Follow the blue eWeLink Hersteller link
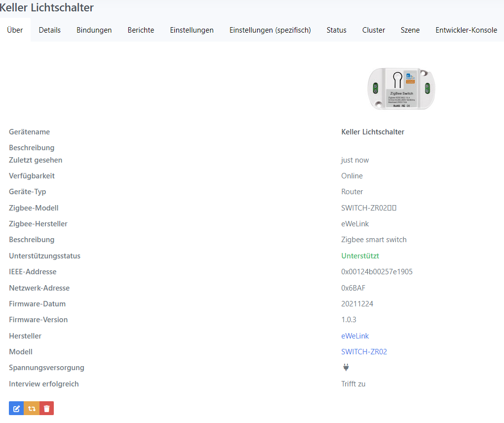504x423 pixels. coord(355,336)
